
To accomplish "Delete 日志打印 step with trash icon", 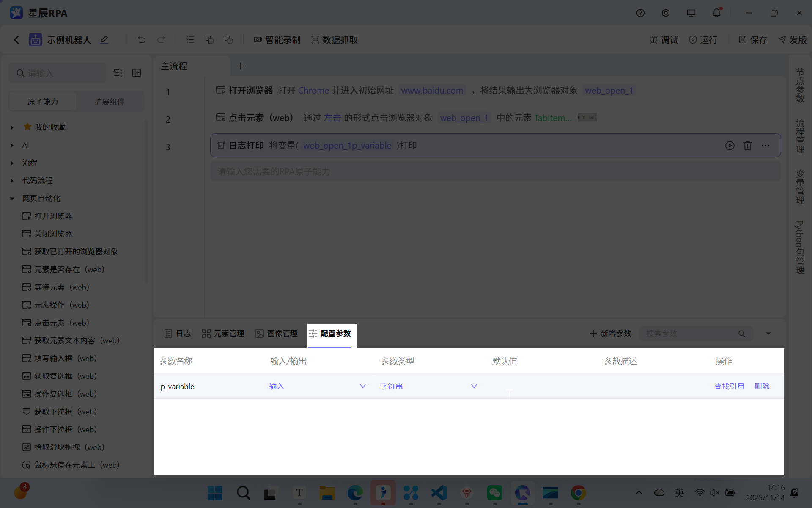I will point(748,145).
